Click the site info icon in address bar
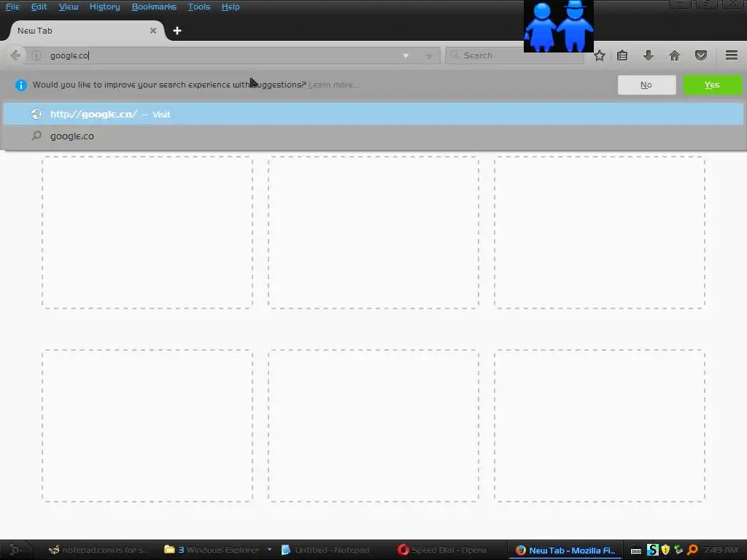The image size is (747, 560). (36, 55)
